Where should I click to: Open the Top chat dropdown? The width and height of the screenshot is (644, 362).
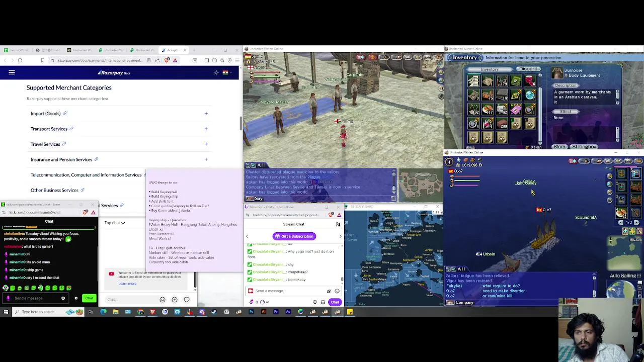point(115,223)
